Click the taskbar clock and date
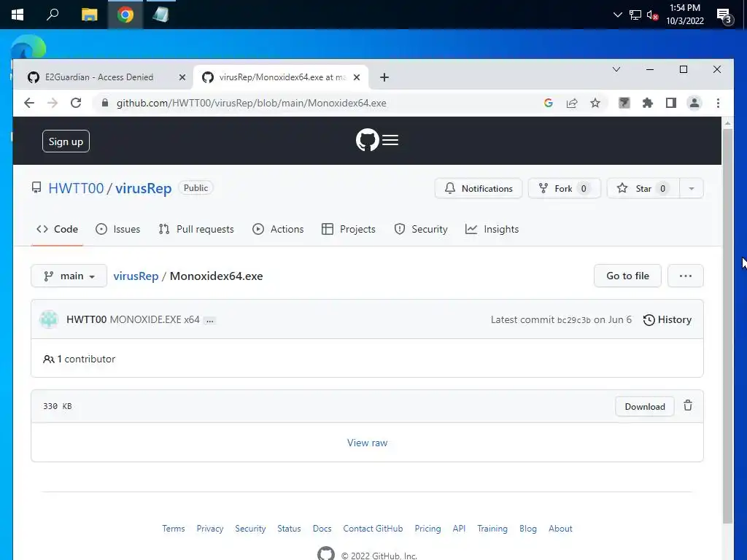Screen dimensions: 747x560 [684, 15]
